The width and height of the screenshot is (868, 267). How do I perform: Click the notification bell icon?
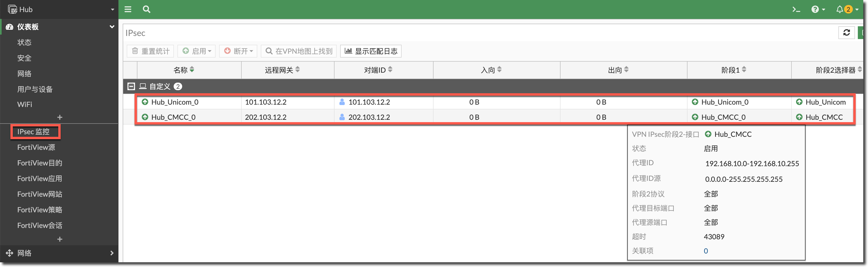(x=839, y=9)
